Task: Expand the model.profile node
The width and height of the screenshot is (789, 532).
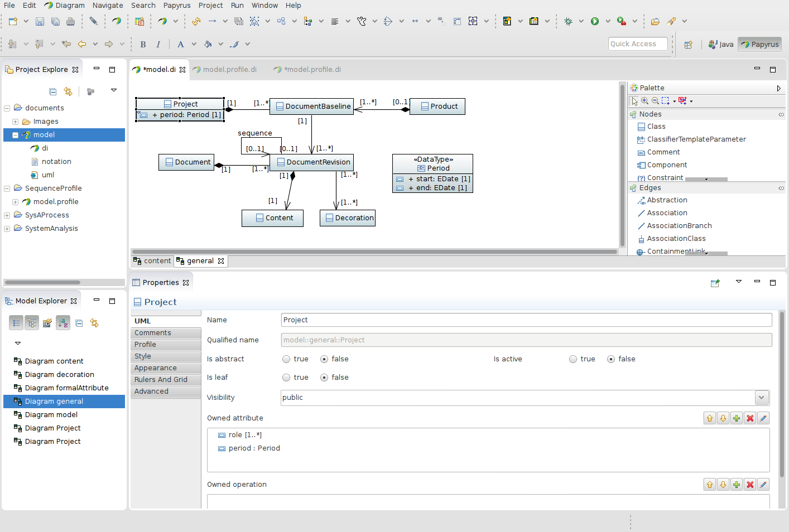Action: click(x=16, y=202)
